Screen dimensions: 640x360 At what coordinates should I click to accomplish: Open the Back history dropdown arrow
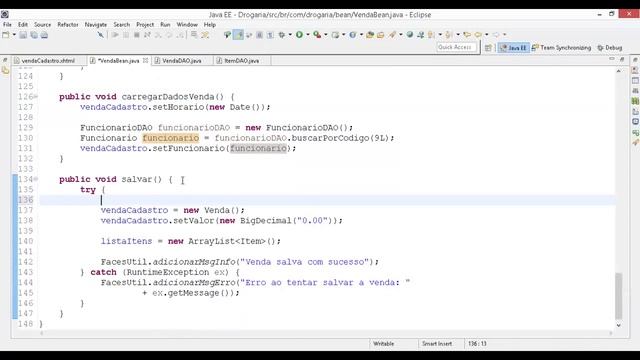click(487, 35)
